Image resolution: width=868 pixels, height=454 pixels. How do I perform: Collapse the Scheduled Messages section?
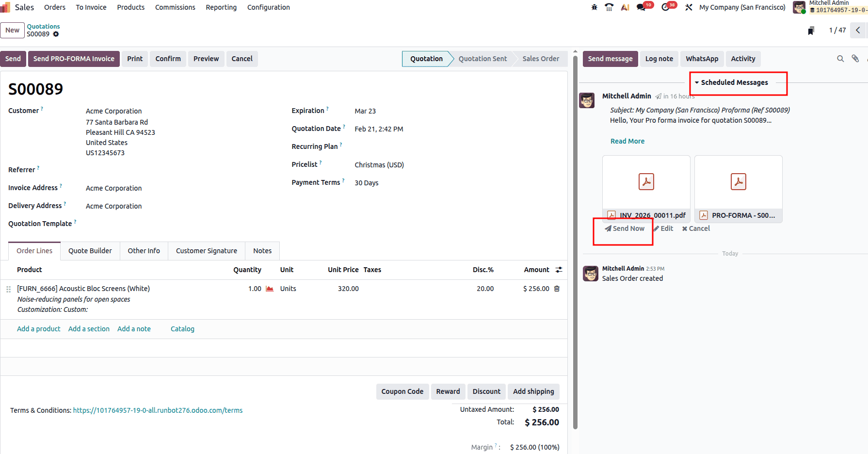click(731, 82)
